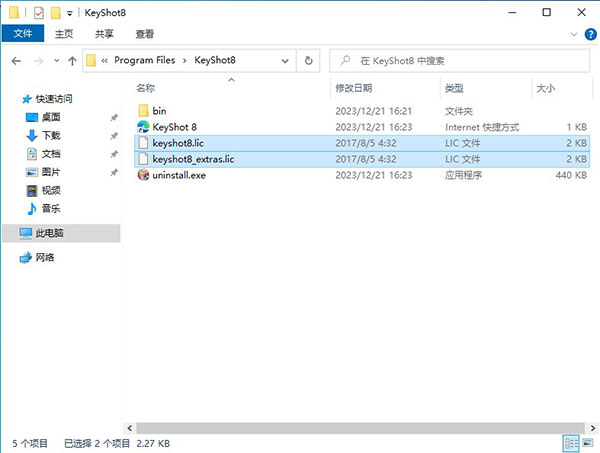Click KeyShot8 in address breadcrumb

(215, 60)
